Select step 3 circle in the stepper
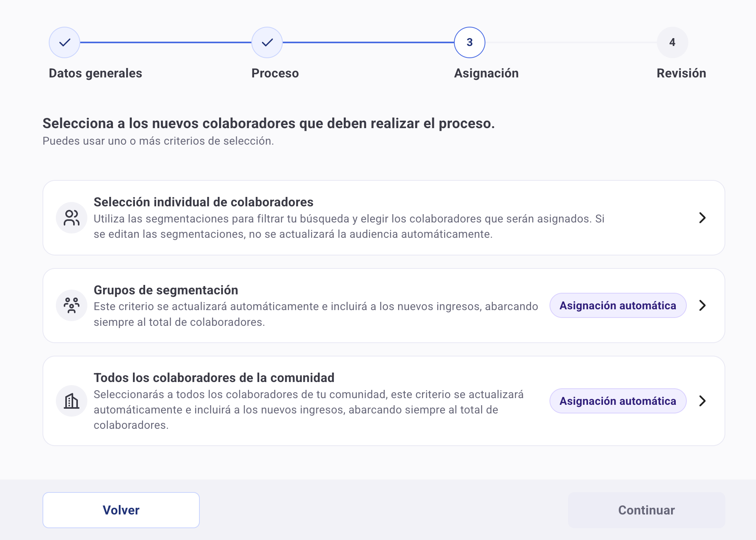Screen dimensions: 756x540 (469, 42)
